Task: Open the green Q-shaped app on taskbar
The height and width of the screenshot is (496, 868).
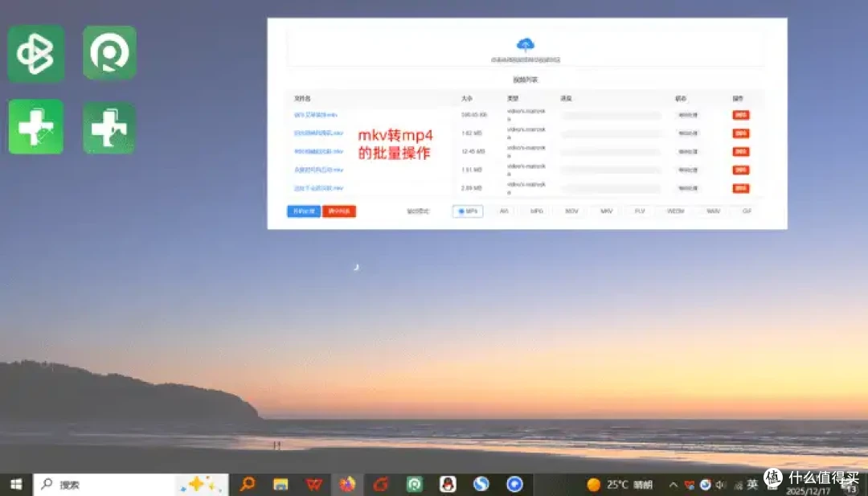Action: pyautogui.click(x=415, y=485)
